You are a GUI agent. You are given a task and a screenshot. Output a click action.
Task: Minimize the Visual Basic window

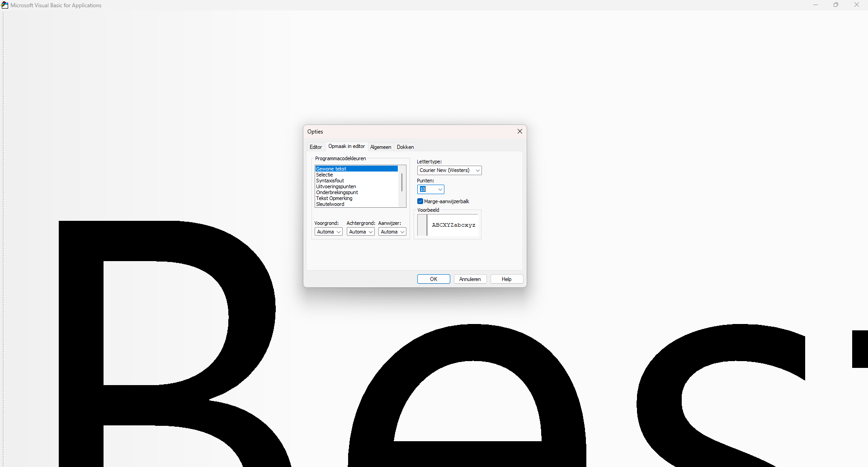815,5
